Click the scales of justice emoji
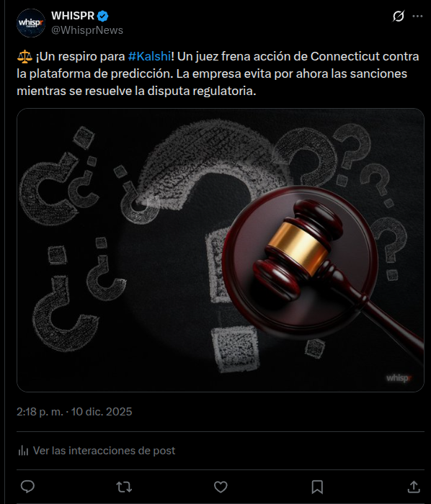 pyautogui.click(x=25, y=57)
